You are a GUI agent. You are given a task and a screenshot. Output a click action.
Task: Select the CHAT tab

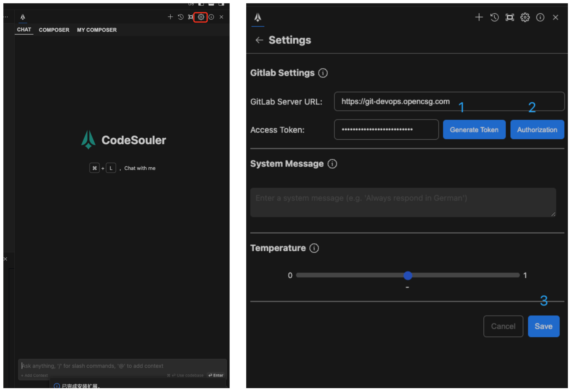24,30
